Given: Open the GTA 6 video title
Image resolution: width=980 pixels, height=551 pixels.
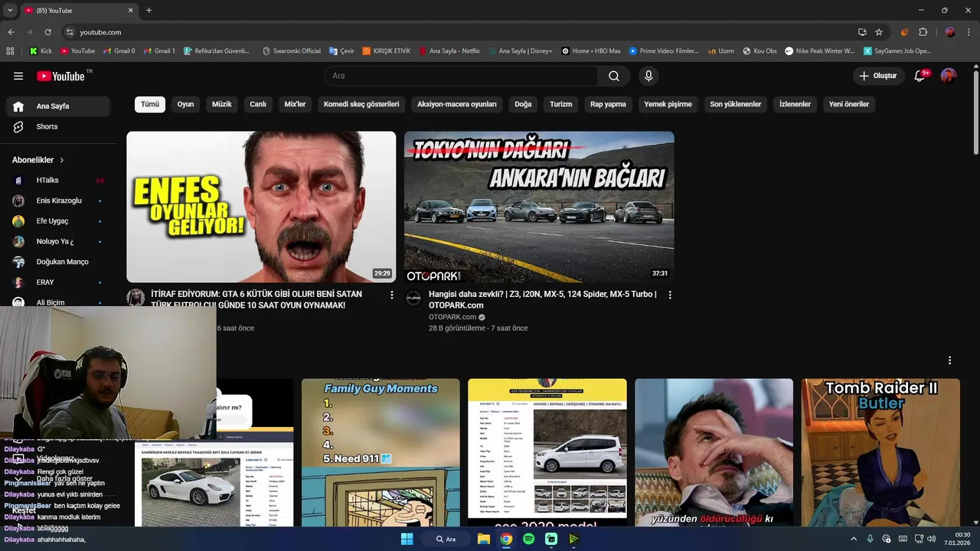Looking at the screenshot, I should [256, 299].
